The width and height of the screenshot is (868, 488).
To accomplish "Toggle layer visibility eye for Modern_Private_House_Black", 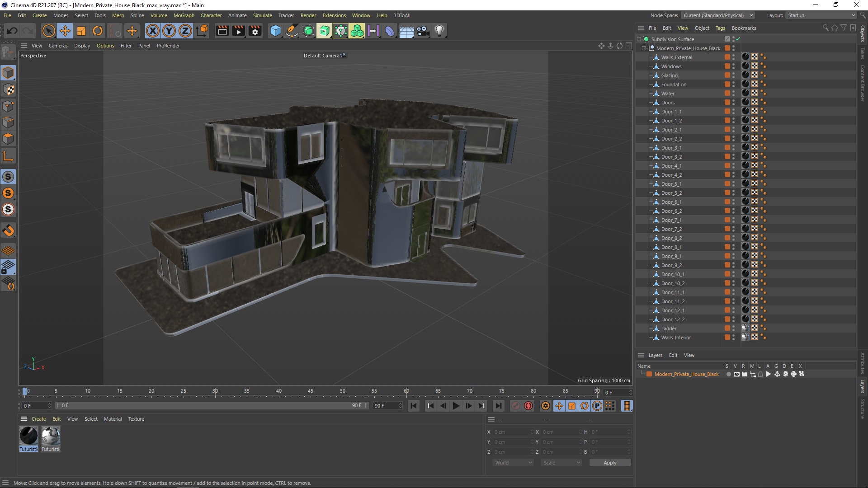I will [736, 374].
